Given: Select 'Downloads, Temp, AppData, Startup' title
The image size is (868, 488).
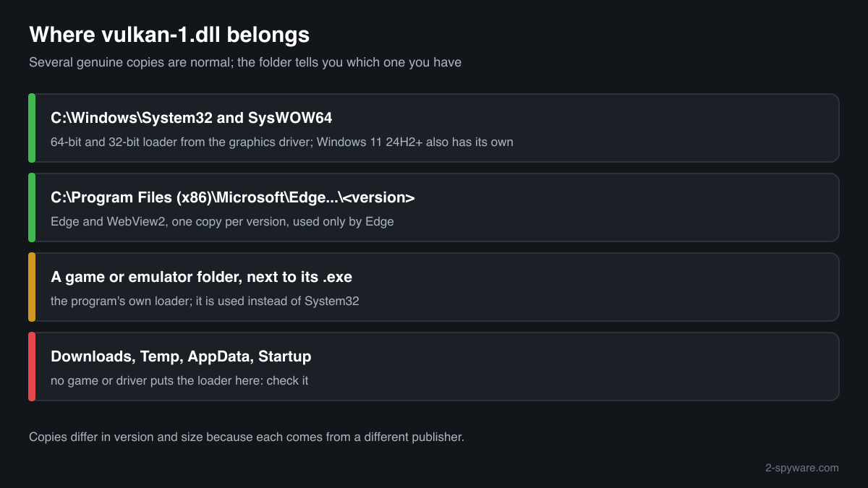Looking at the screenshot, I should (x=181, y=356).
